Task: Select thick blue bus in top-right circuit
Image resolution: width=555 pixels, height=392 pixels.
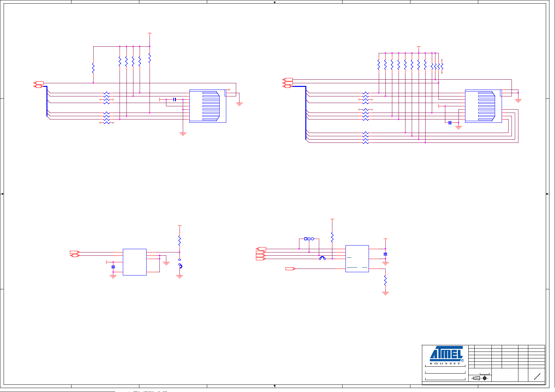Action: click(306, 113)
